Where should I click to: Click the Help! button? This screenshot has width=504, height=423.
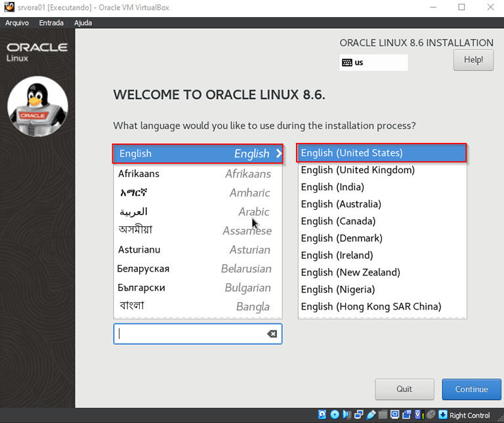473,60
